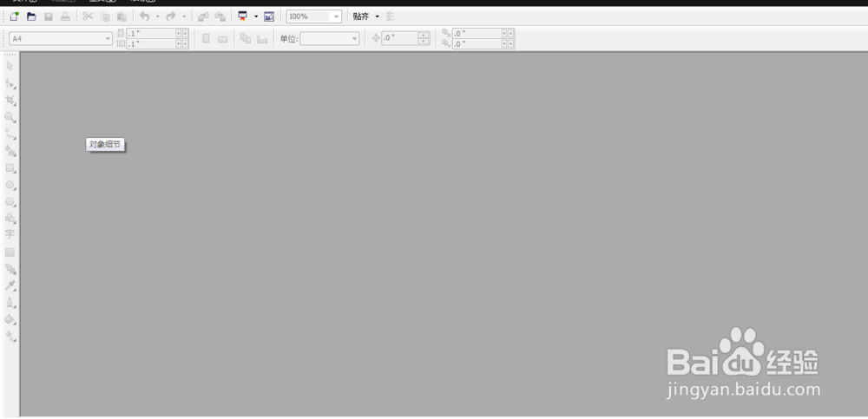Screen dimensions: 868x419
Task: Select the Eyedropper tool
Action: tap(10, 285)
